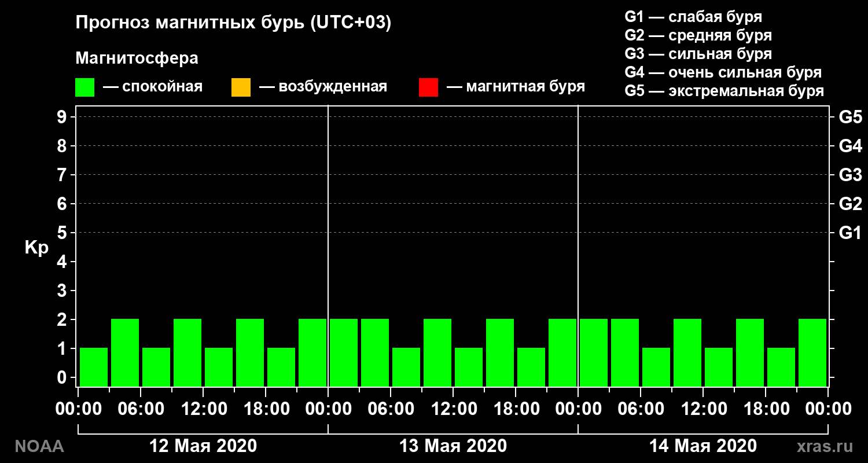This screenshot has width=868, height=463.
Task: Click the 'G2 — средняя буря' legend line
Action: pyautogui.click(x=698, y=35)
